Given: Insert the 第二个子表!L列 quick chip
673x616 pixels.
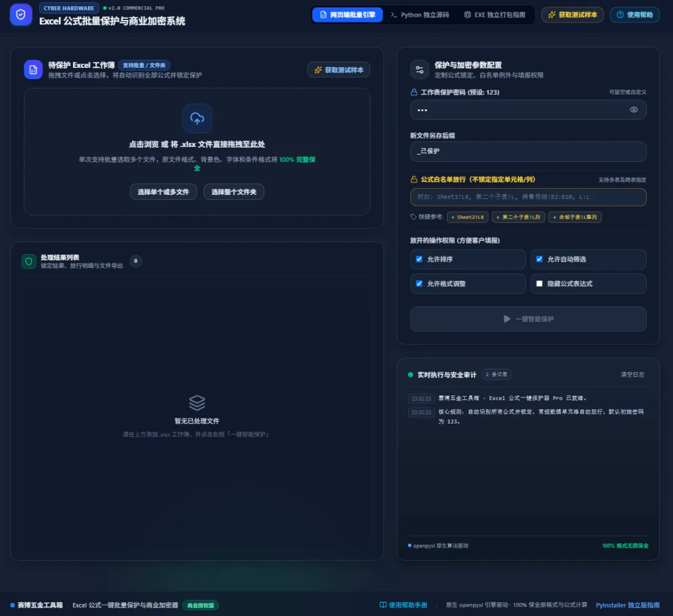Looking at the screenshot, I should tap(518, 217).
